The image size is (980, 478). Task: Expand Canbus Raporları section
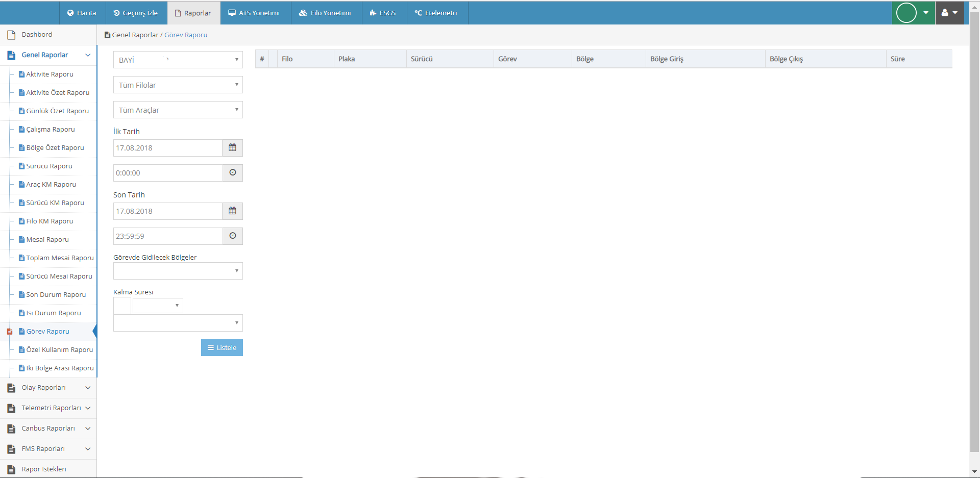(x=48, y=429)
